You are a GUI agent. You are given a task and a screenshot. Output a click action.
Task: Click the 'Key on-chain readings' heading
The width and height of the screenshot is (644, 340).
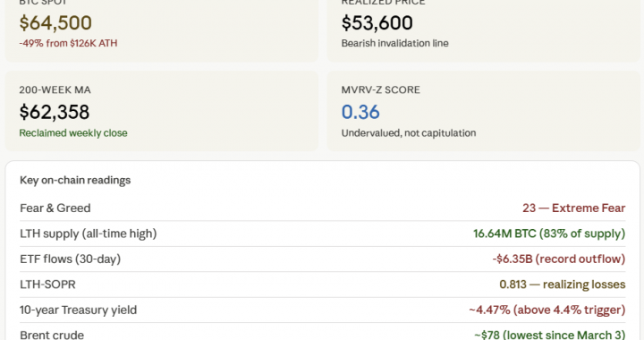pos(75,180)
